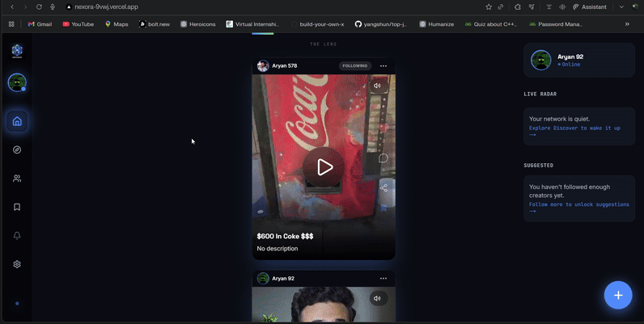Open the Quiz about C++ bookmark
This screenshot has width=644, height=324.
[x=491, y=24]
